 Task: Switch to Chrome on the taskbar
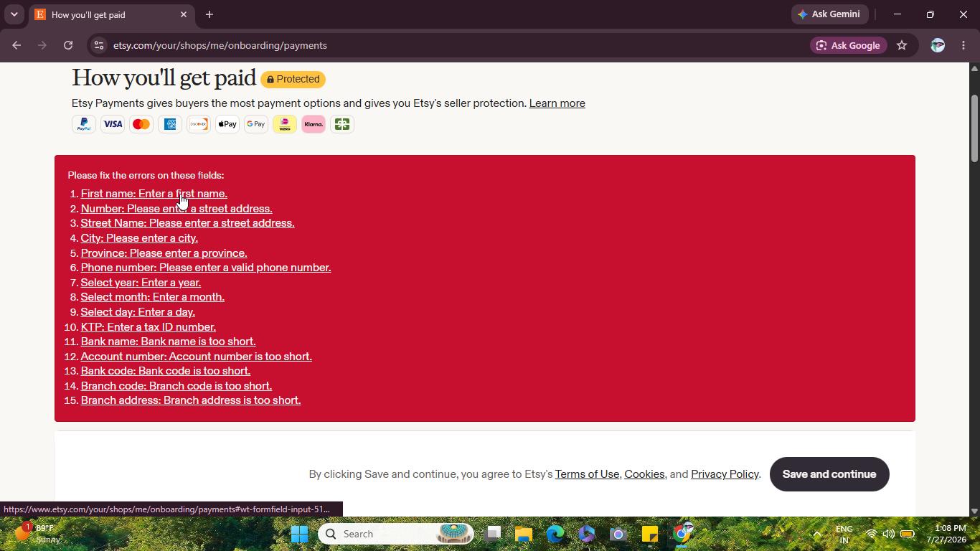click(x=682, y=534)
